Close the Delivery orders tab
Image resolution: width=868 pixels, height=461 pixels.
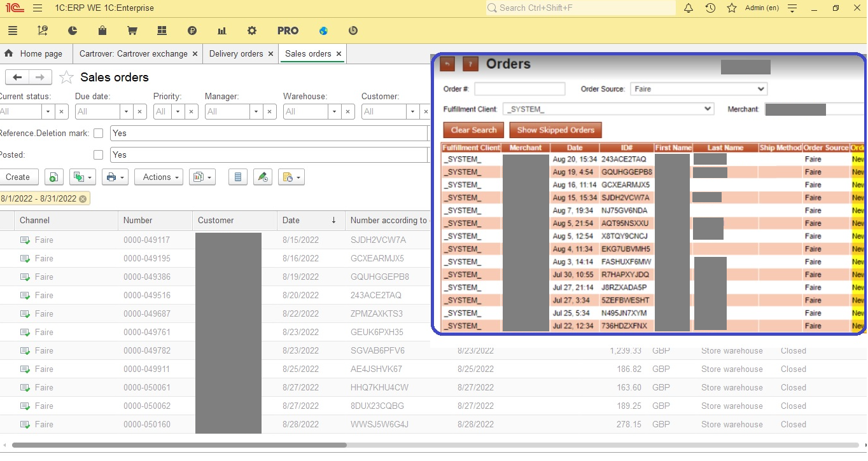(x=270, y=54)
